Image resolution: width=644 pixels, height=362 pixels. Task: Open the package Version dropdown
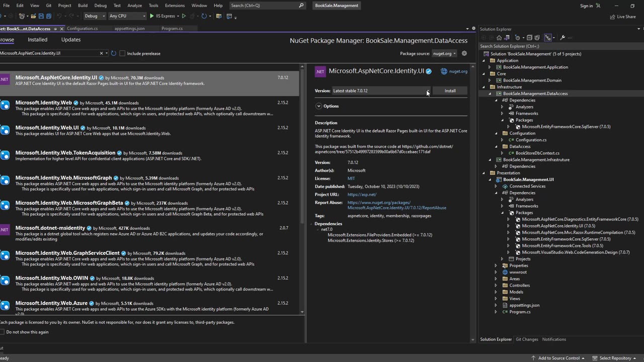381,91
